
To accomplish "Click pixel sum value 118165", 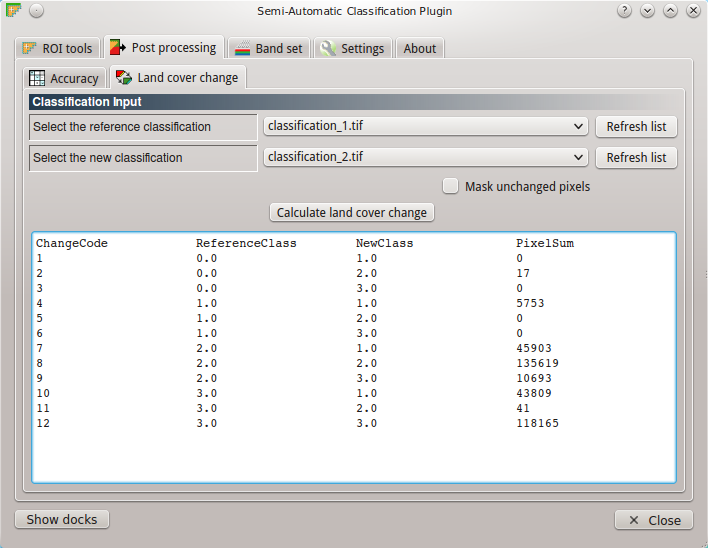I will [538, 423].
